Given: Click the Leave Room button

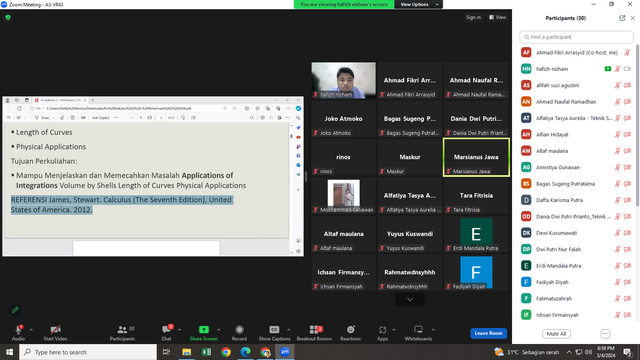Looking at the screenshot, I should [x=489, y=333].
